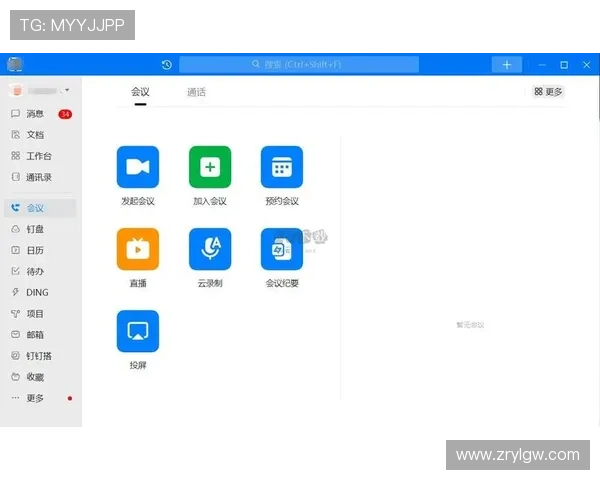600x480 pixels.
Task: Switch to the 会议 tab
Action: pos(140,92)
